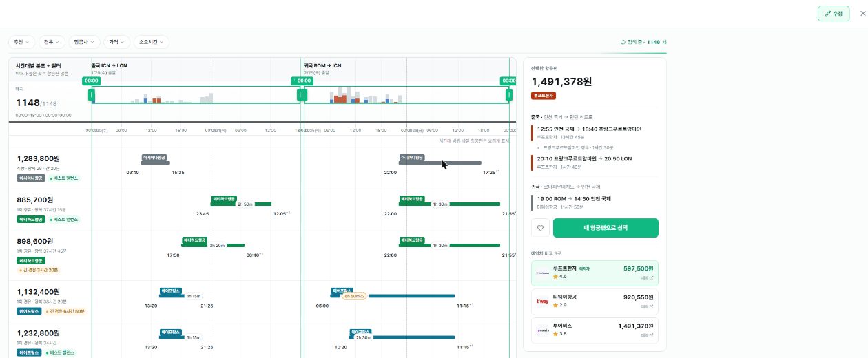Viewport: 868px width, 358px height.
Task: Click the heart favorite icon
Action: [540, 228]
